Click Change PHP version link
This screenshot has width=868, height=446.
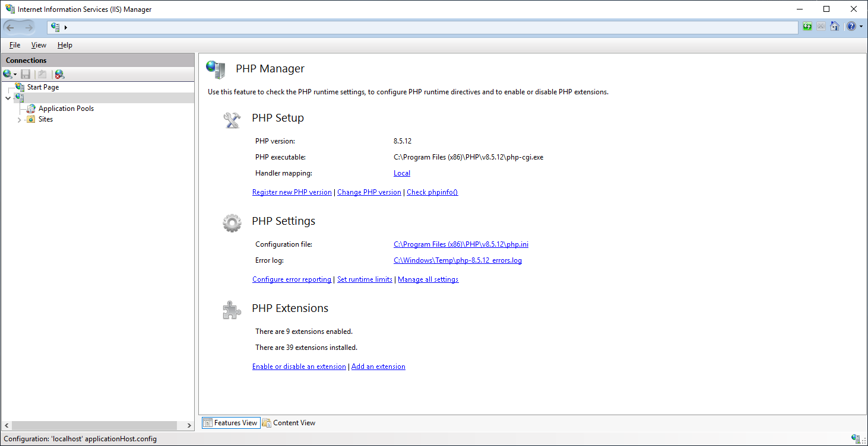[x=369, y=192]
